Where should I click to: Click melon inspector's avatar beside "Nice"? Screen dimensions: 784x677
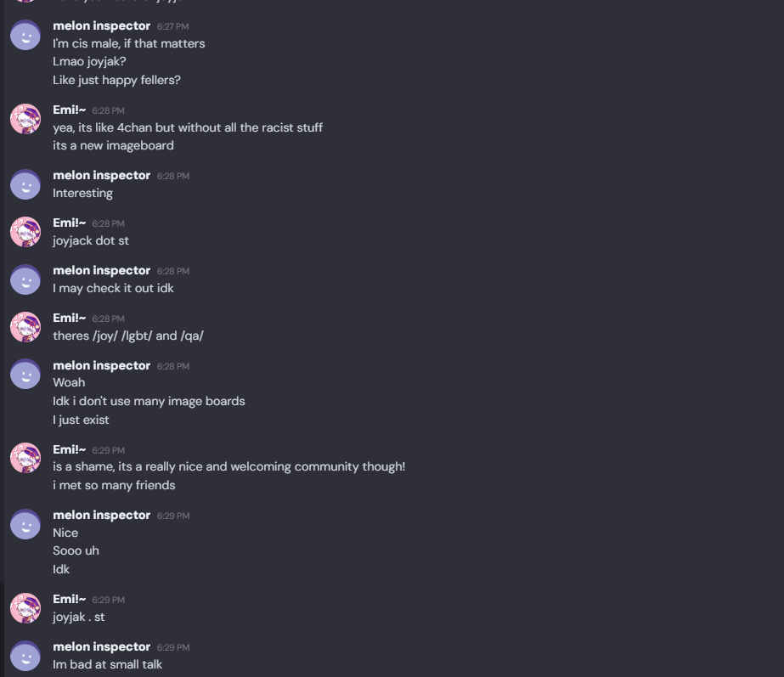(25, 524)
